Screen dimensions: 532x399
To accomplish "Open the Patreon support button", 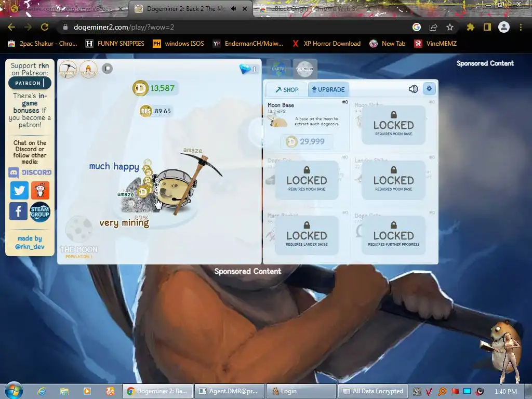I will point(30,83).
